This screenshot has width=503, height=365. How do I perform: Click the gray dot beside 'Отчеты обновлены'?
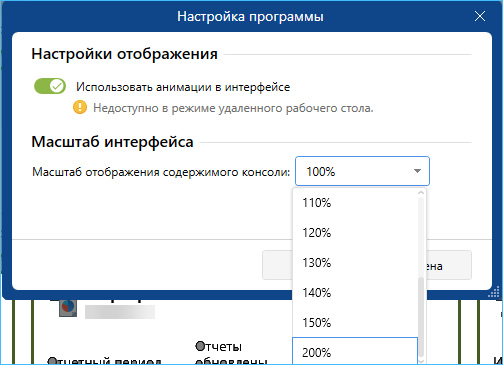pos(200,347)
